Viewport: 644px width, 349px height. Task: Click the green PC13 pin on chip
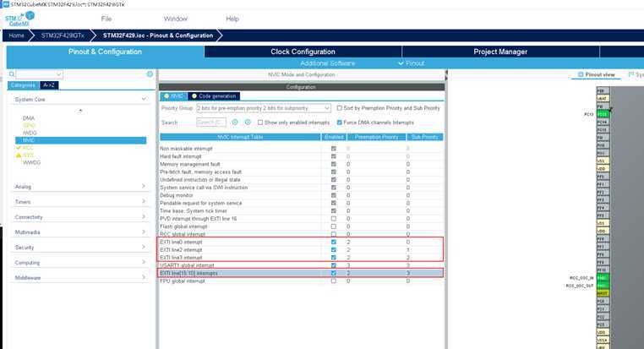pyautogui.click(x=603, y=114)
